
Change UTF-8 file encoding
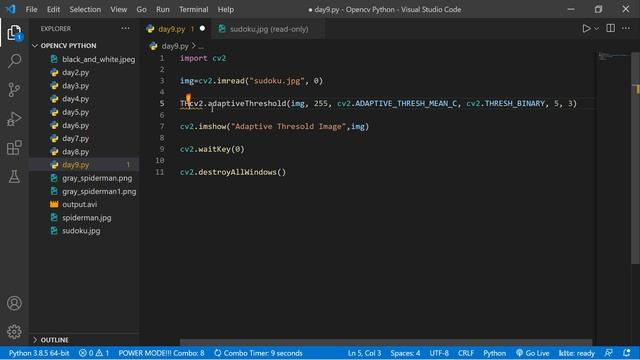(x=439, y=353)
